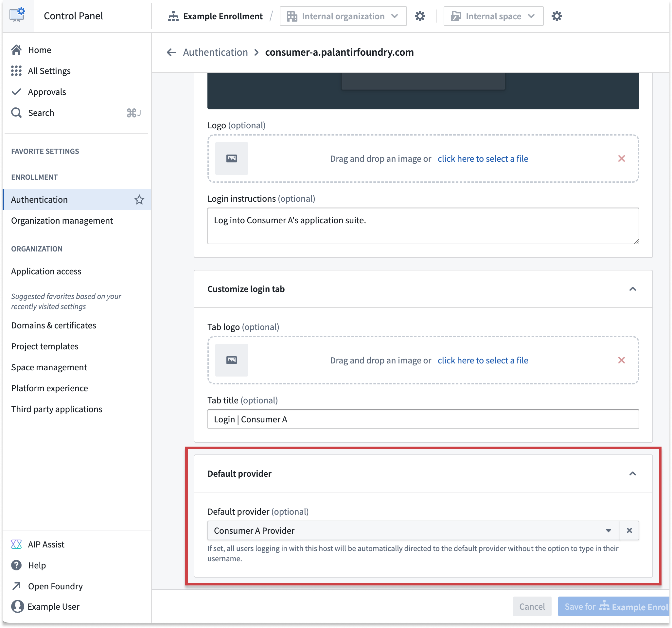Screen dimensions: 672x628
Task: Click into the Tab title input field
Action: [423, 419]
